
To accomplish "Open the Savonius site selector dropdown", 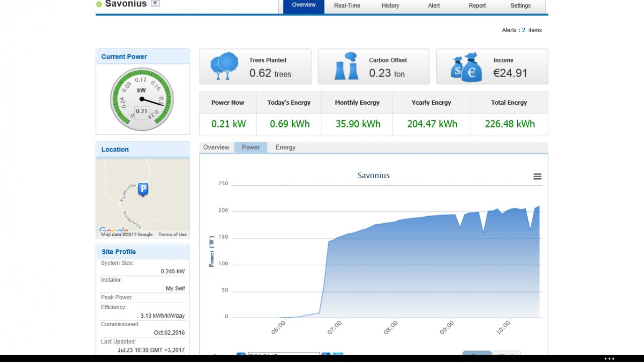I will pyautogui.click(x=155, y=4).
